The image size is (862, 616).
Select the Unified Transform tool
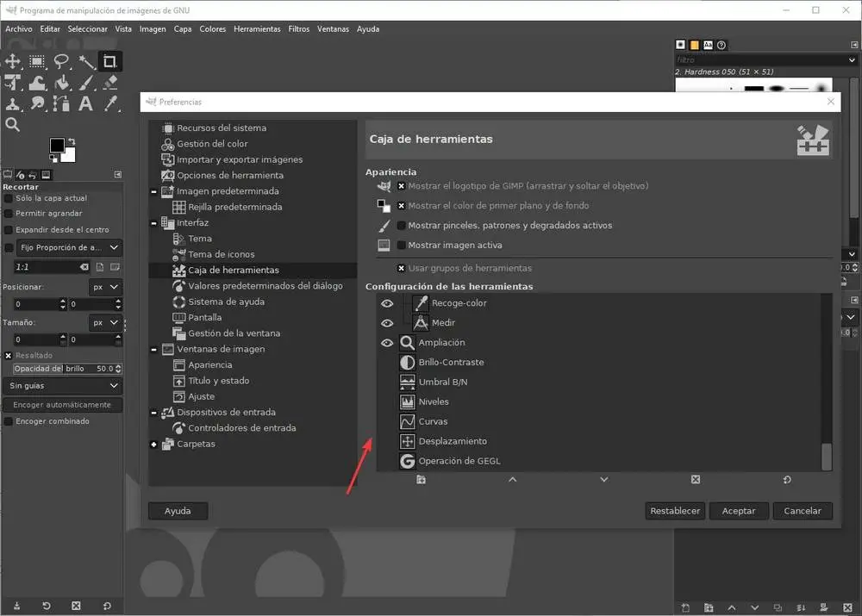coord(13,83)
